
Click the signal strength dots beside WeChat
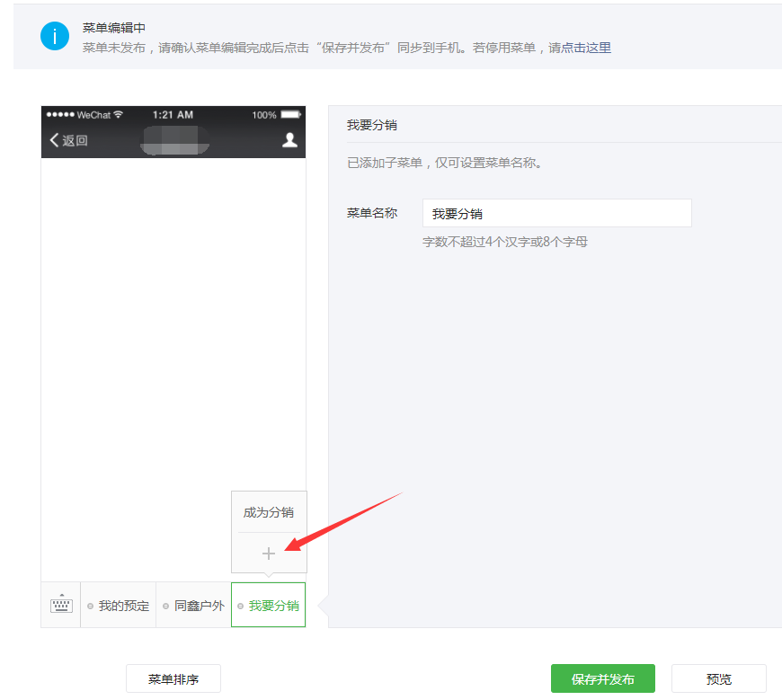click(x=60, y=115)
